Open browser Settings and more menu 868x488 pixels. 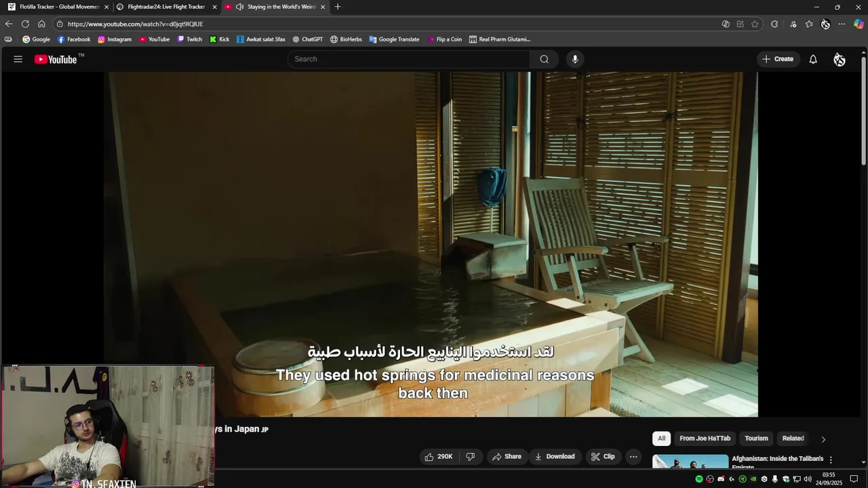[x=842, y=24]
